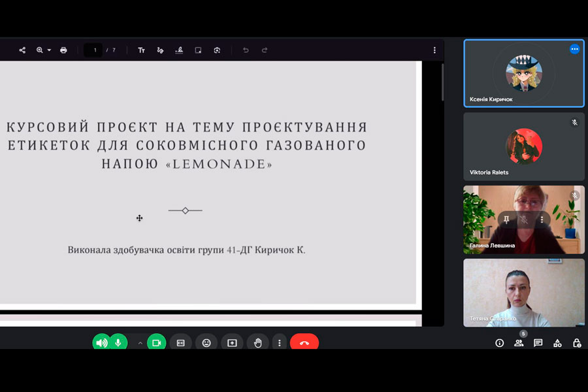Toggle the speaker audio button

[x=101, y=342]
